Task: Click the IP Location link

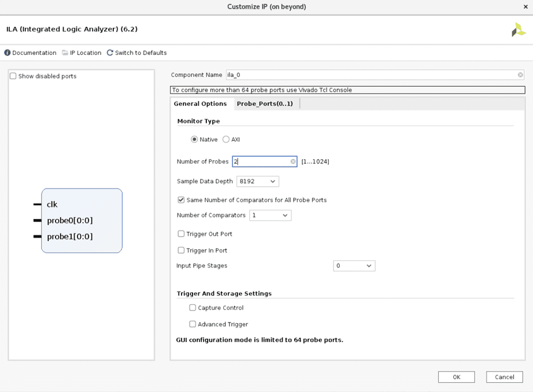Action: tap(86, 53)
